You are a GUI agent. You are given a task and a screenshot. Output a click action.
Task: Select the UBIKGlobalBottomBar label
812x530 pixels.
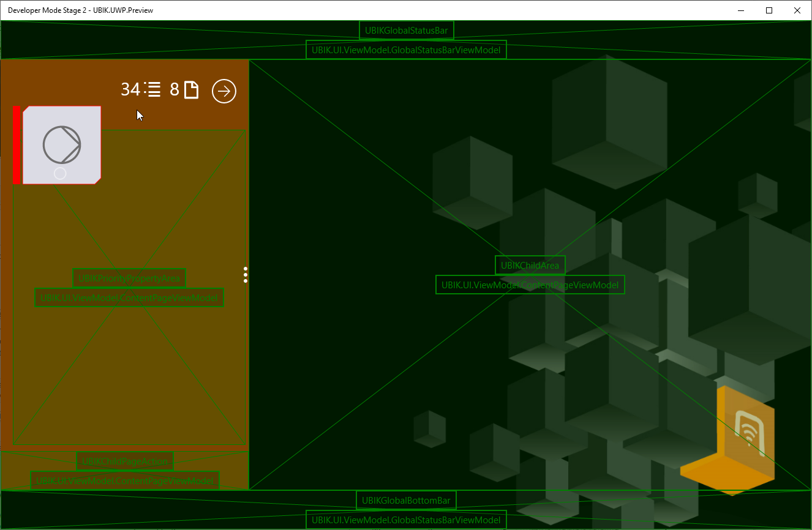(406, 501)
